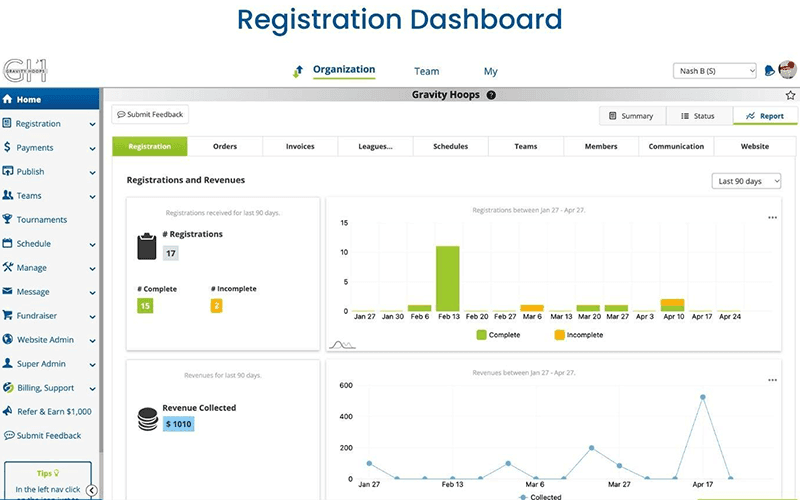This screenshot has height=500, width=800.
Task: Expand the Message sidebar chevron
Action: point(92,292)
